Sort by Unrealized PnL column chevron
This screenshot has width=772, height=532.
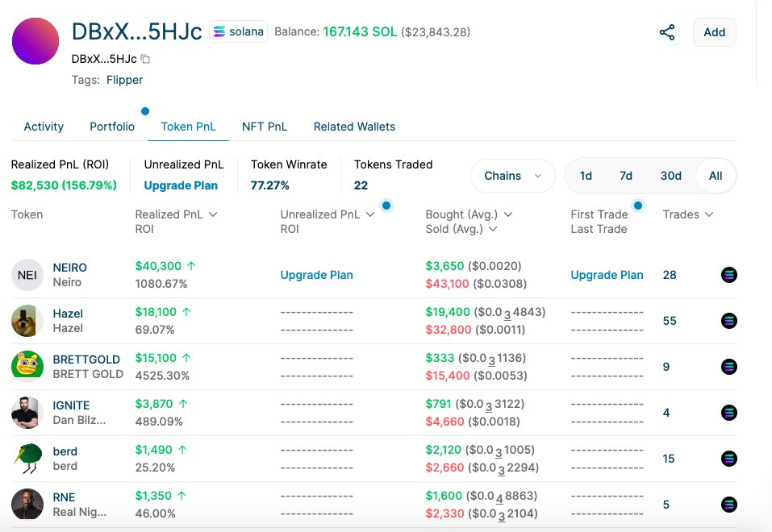click(370, 214)
